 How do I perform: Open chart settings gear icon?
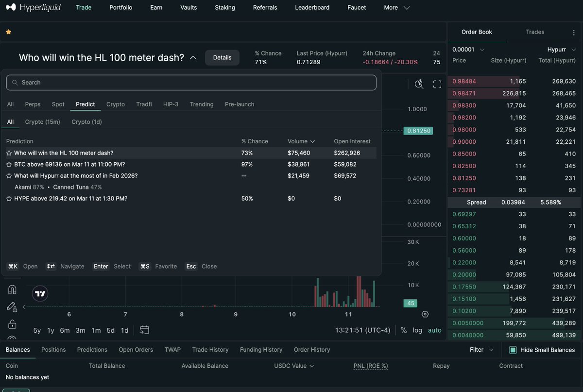(x=425, y=314)
